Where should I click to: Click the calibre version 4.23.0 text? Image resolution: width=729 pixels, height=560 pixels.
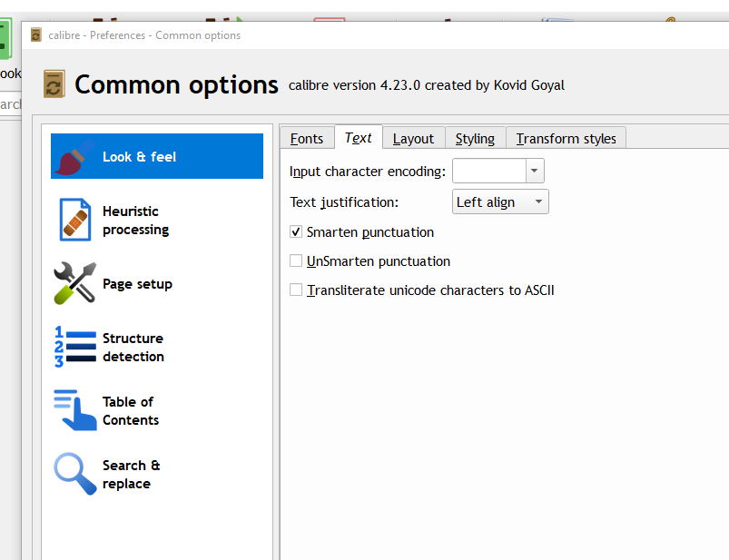click(427, 85)
